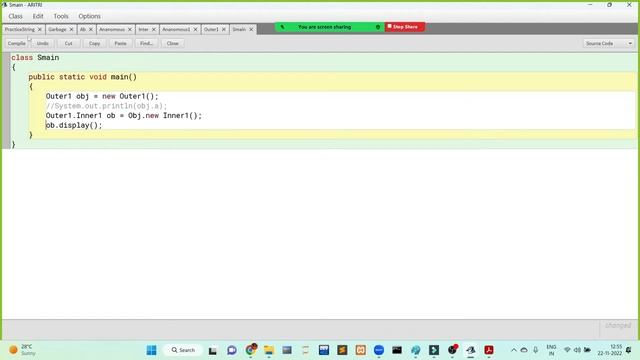
Task: Click the Paste toolbar button
Action: coord(120,43)
